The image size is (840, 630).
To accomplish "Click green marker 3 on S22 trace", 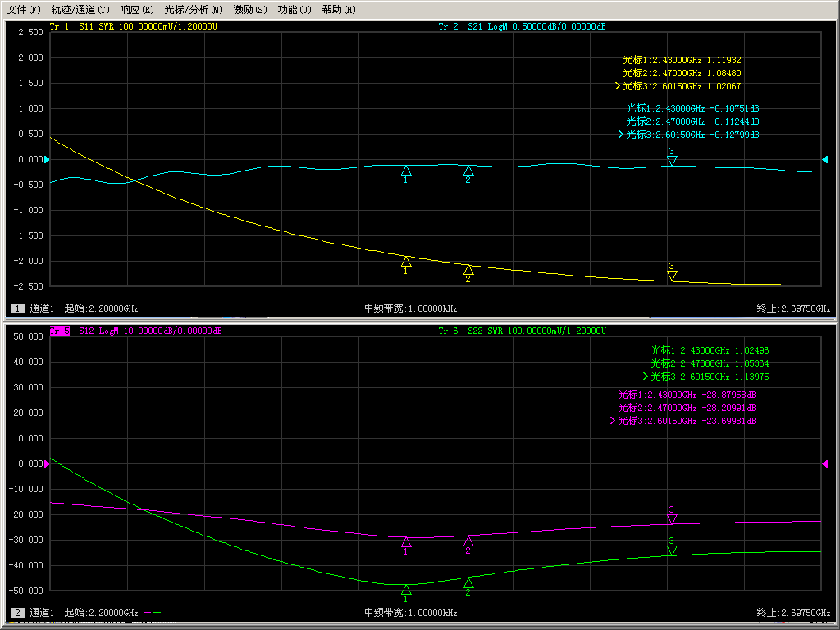I will point(672,550).
